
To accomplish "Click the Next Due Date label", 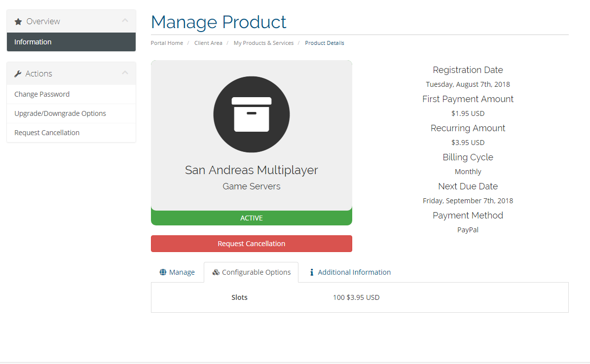I will pyautogui.click(x=468, y=186).
